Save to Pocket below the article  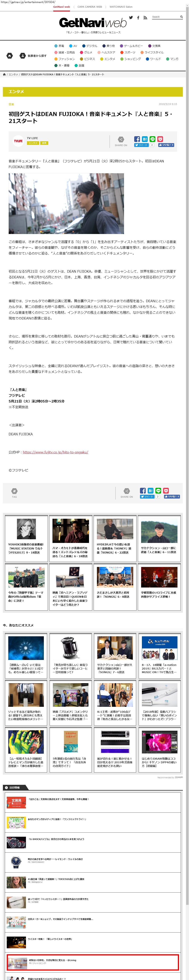click(166, 491)
